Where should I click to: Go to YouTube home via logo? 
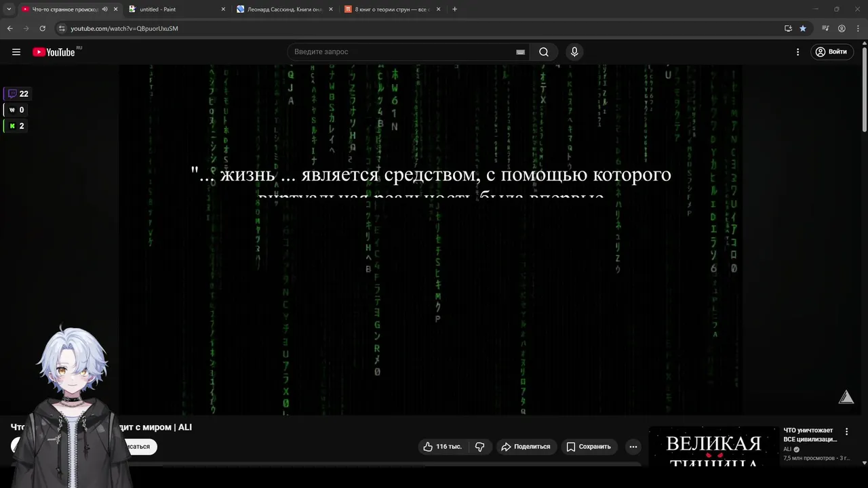coord(54,52)
